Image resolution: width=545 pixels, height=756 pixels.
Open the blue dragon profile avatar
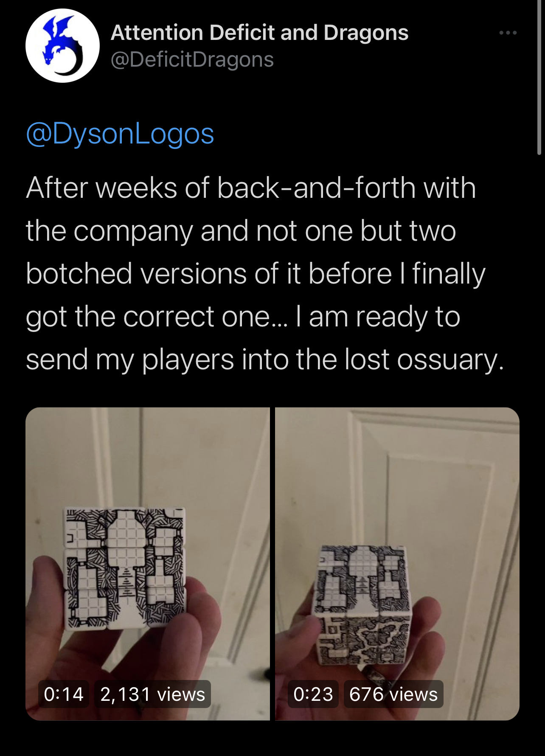pos(62,46)
